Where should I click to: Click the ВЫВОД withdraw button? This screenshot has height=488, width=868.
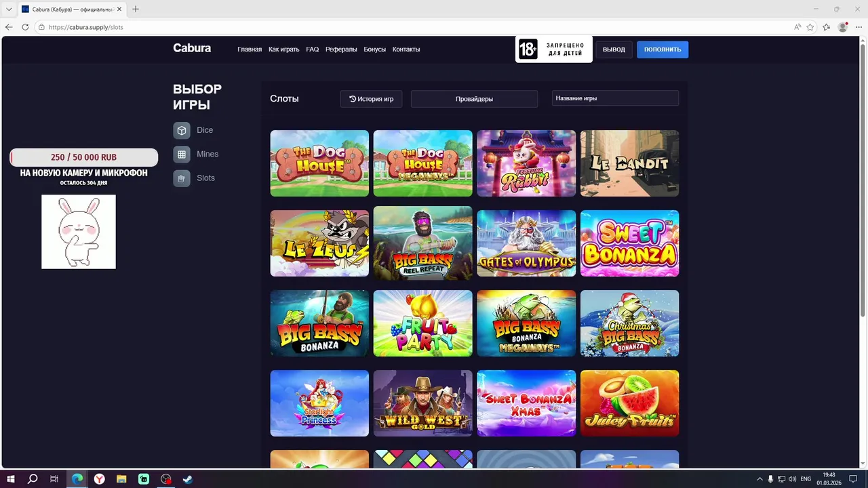(614, 49)
